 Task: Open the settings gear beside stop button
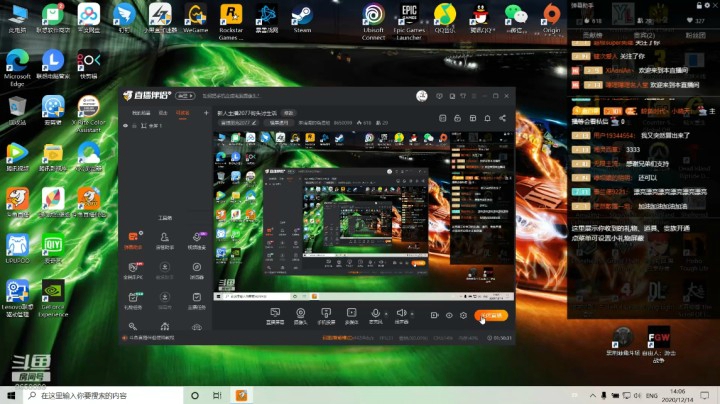coord(463,315)
